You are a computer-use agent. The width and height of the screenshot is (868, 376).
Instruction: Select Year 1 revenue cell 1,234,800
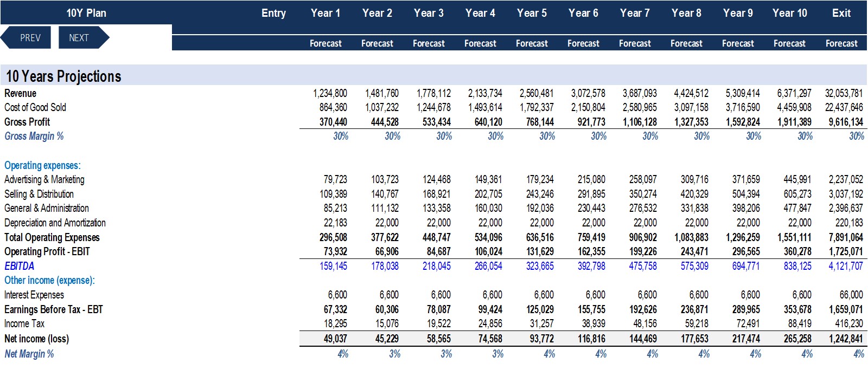330,93
